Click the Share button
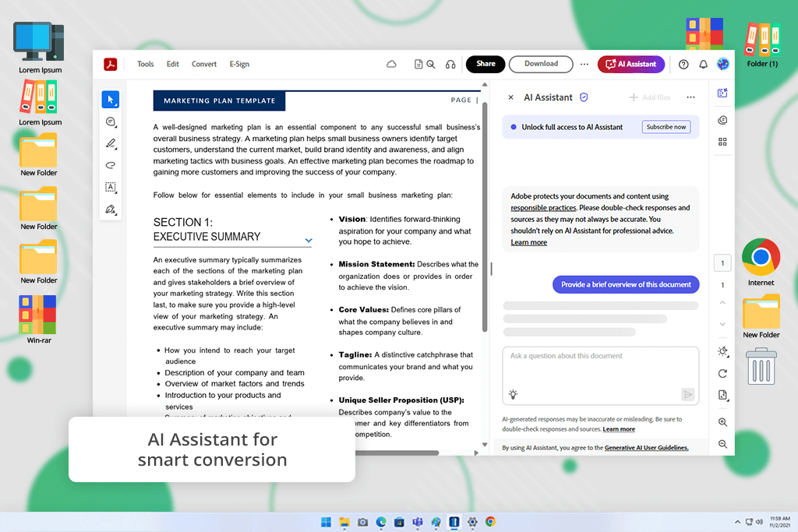Viewport: 798px width, 532px height. (x=486, y=64)
